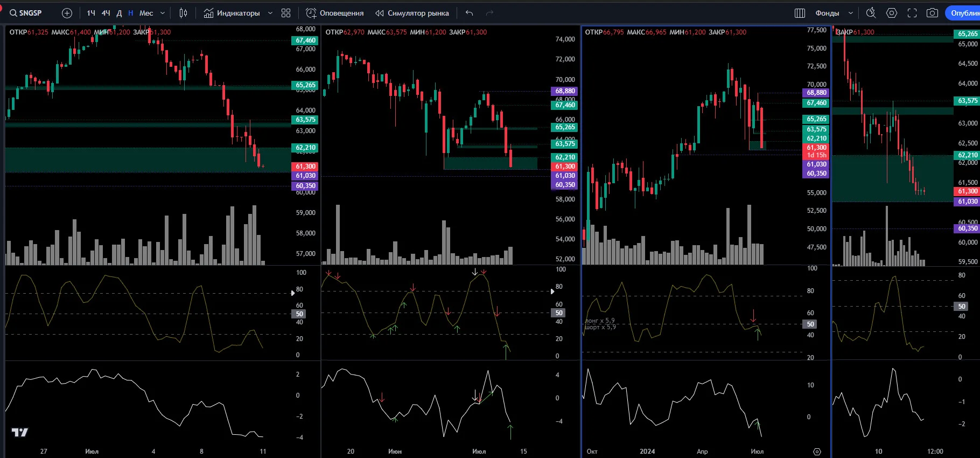980x458 pixels.
Task: Create an alert with Оповещения
Action: 335,13
